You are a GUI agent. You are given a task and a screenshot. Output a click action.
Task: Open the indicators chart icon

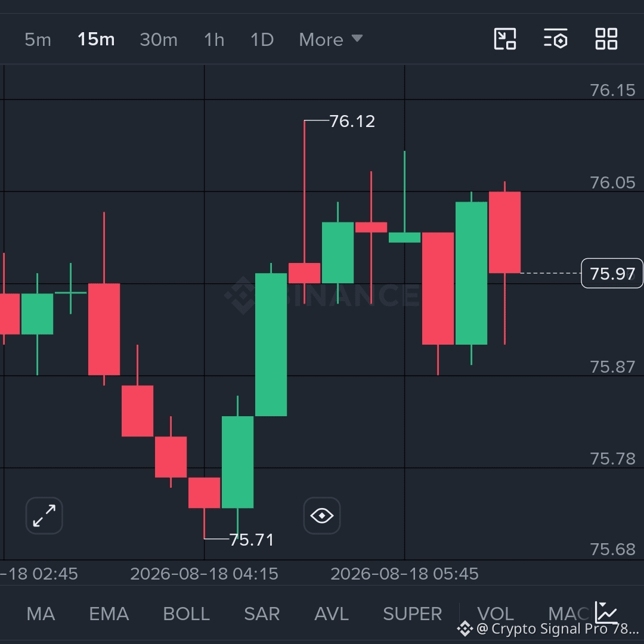606,612
